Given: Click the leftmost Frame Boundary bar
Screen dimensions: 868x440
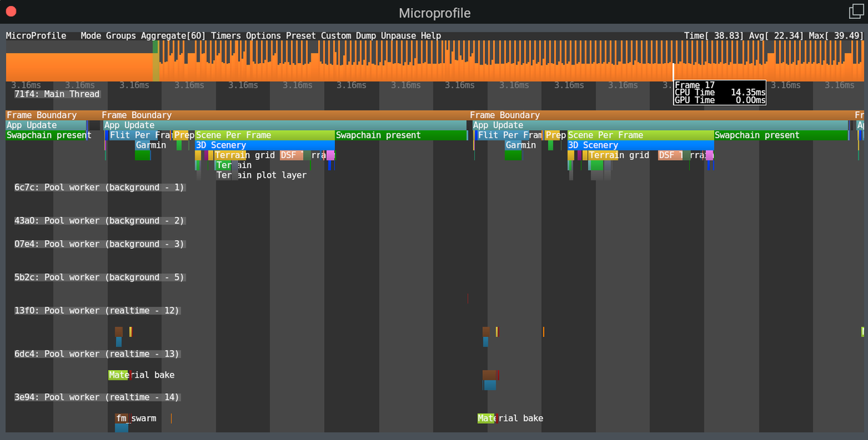Looking at the screenshot, I should pyautogui.click(x=53, y=115).
